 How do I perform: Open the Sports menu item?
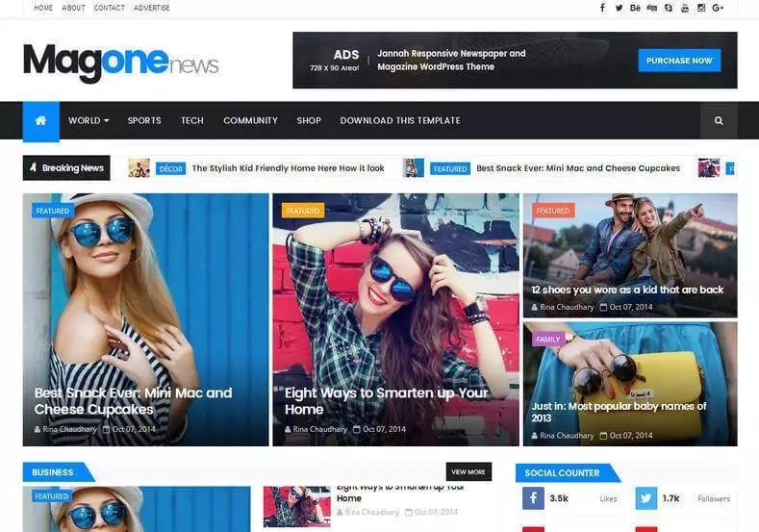[x=144, y=120]
